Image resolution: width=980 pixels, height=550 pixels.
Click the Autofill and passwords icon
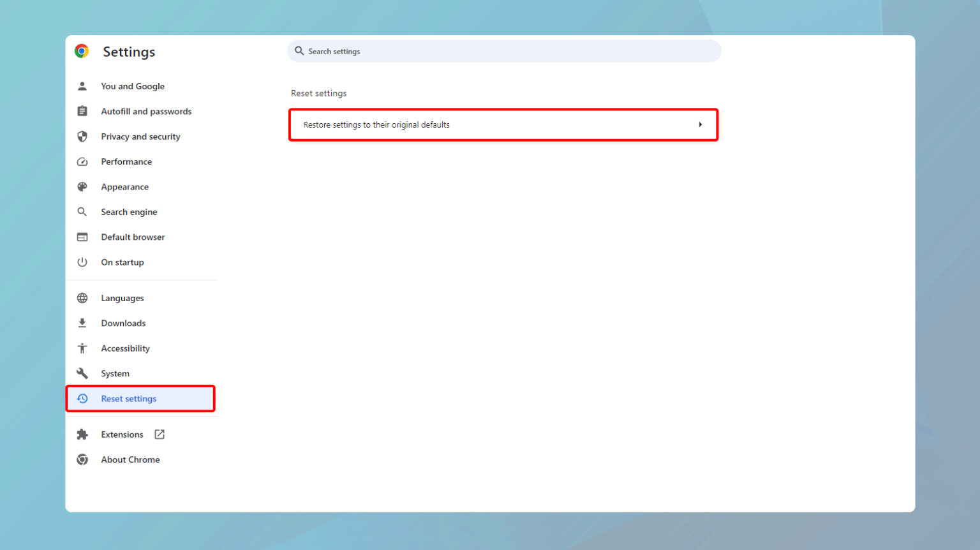point(82,111)
